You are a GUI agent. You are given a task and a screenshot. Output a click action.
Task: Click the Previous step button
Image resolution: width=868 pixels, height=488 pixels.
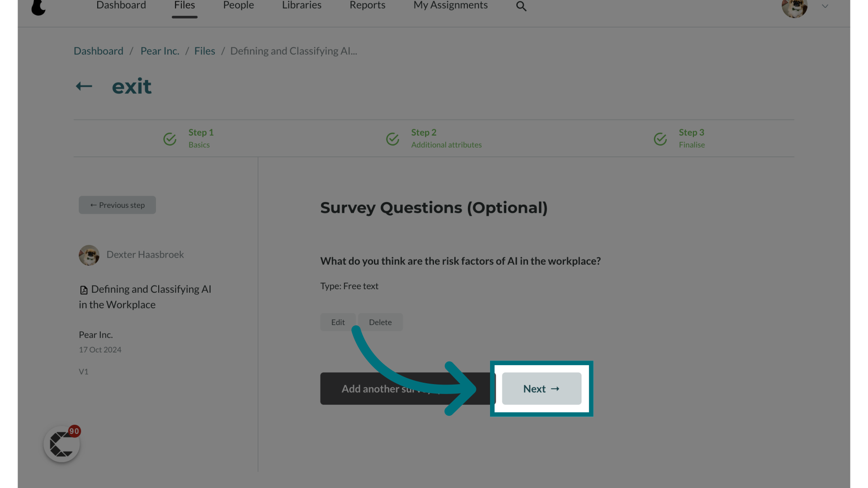tap(117, 205)
